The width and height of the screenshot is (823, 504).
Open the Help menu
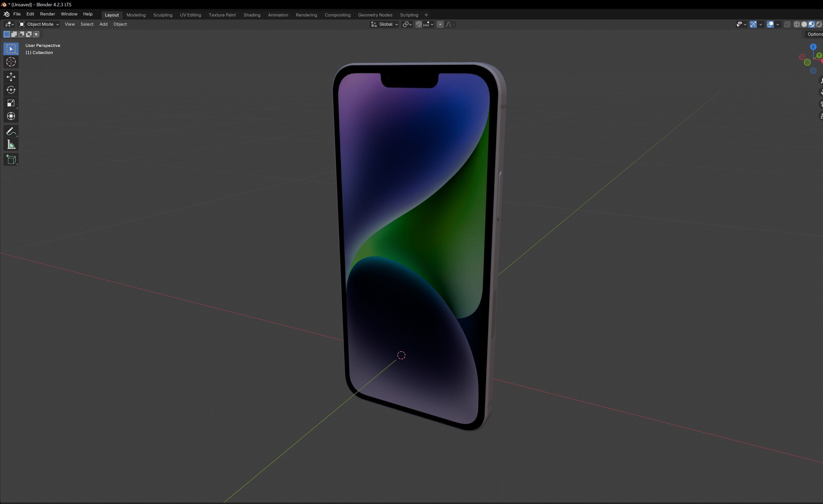tap(88, 14)
